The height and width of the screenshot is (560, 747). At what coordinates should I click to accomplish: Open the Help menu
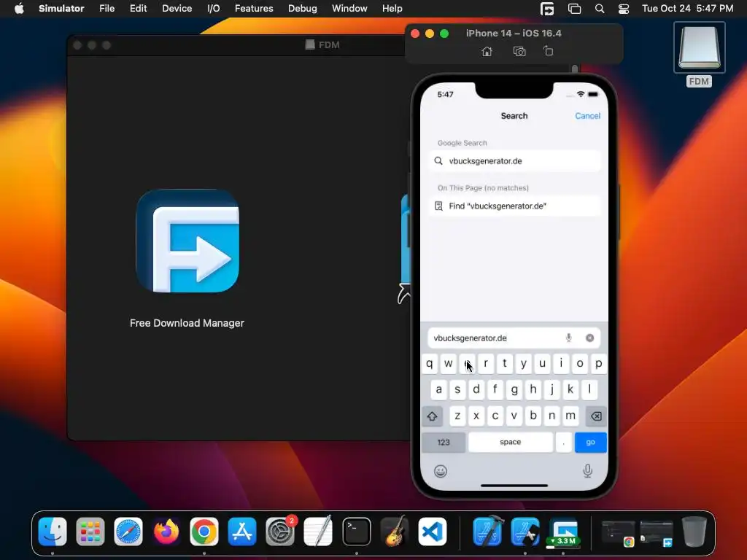(x=392, y=9)
